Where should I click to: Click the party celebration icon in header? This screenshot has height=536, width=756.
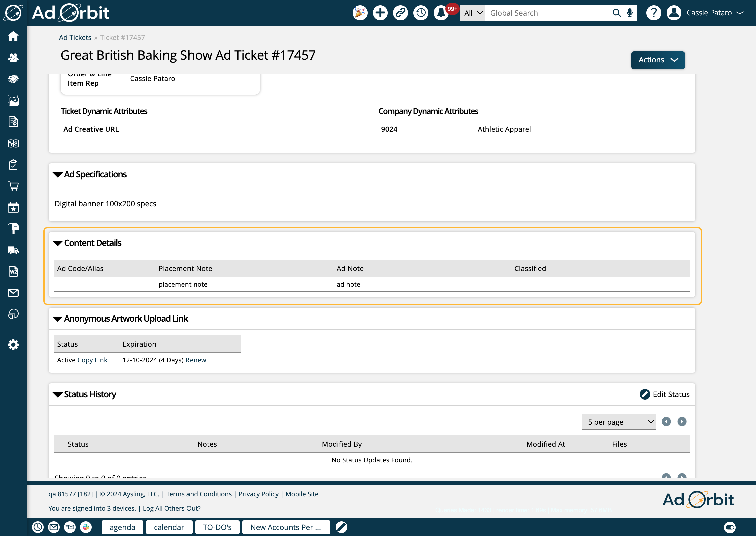(x=360, y=13)
